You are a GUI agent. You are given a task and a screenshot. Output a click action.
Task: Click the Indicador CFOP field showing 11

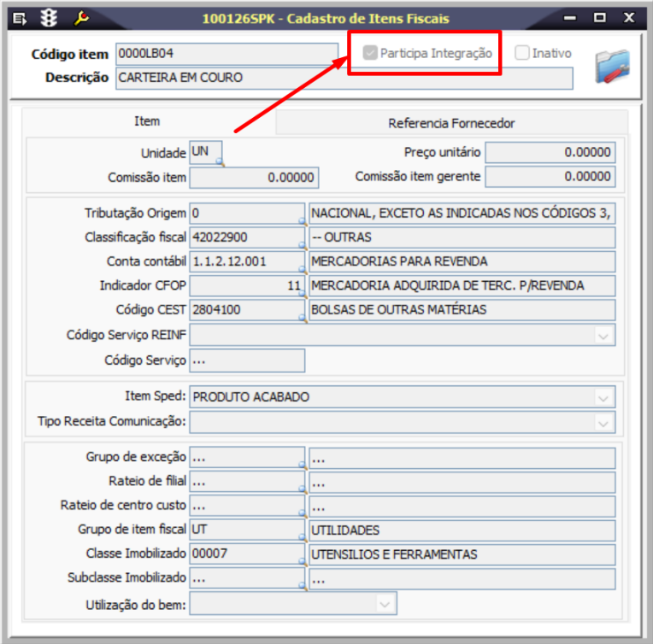pyautogui.click(x=247, y=285)
